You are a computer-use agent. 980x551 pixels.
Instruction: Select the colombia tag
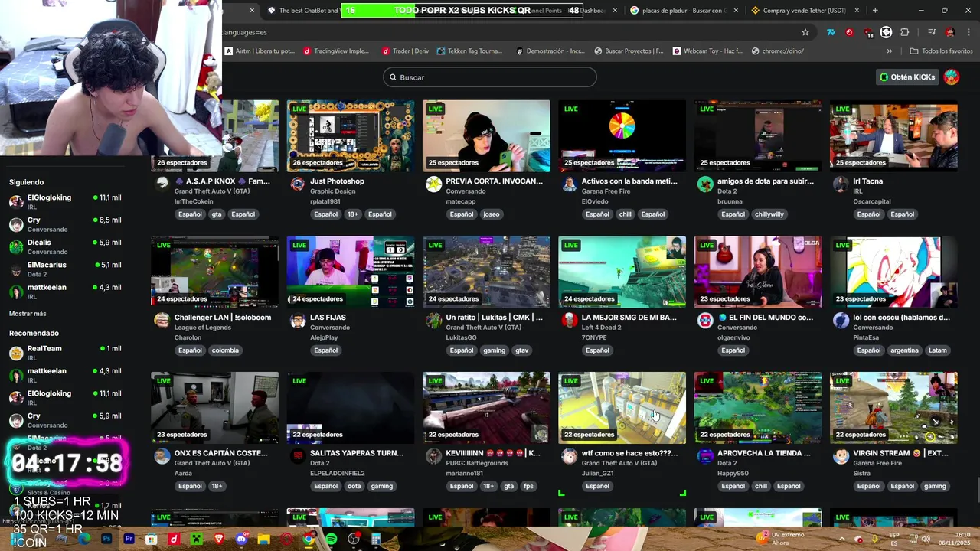(x=225, y=350)
